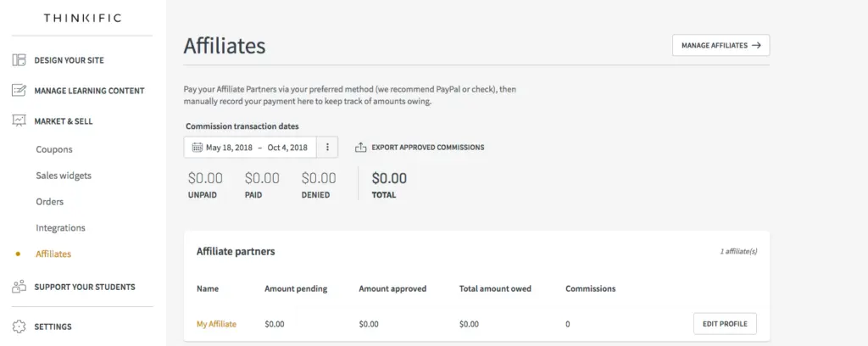Image resolution: width=868 pixels, height=346 pixels.
Task: Click Edit Profile for My Affiliate
Action: pyautogui.click(x=725, y=324)
